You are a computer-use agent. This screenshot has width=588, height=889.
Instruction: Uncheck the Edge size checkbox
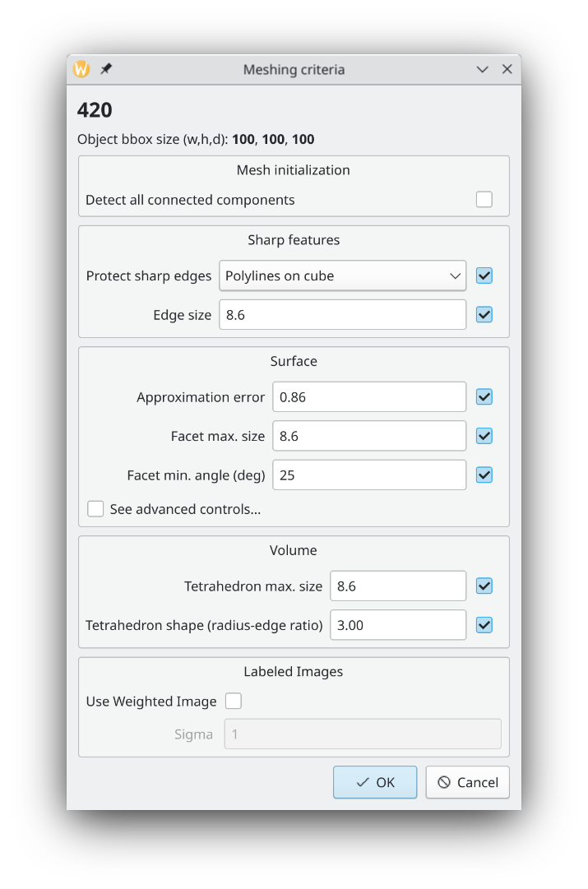(x=484, y=315)
